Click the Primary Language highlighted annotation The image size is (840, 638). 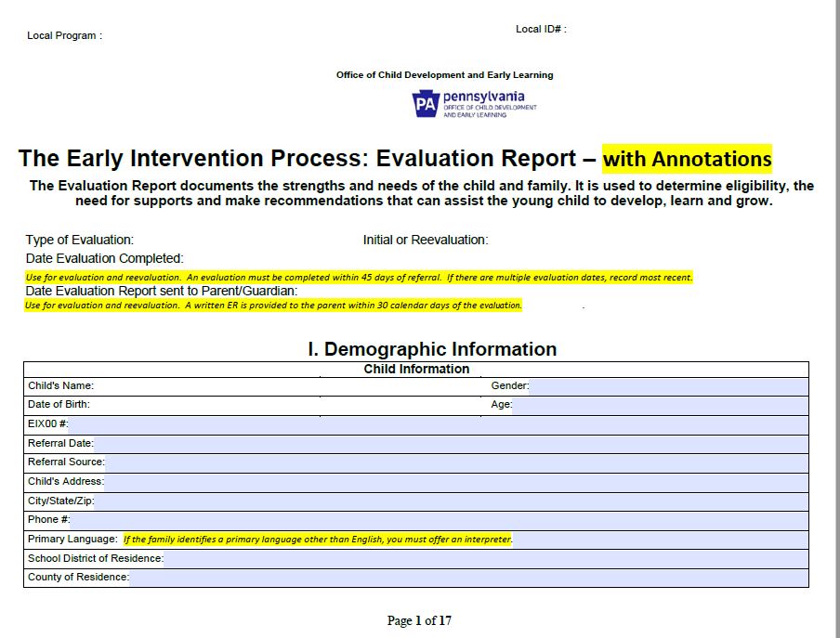click(321, 539)
